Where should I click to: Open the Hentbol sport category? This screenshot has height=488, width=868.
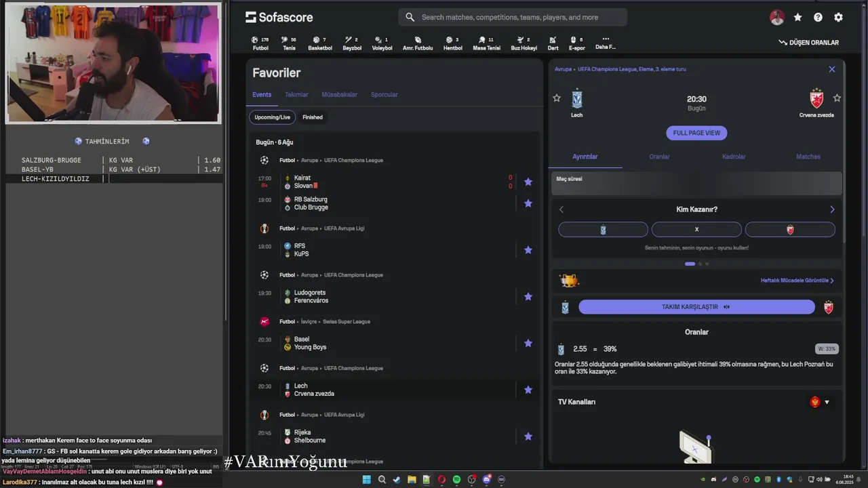click(x=452, y=43)
